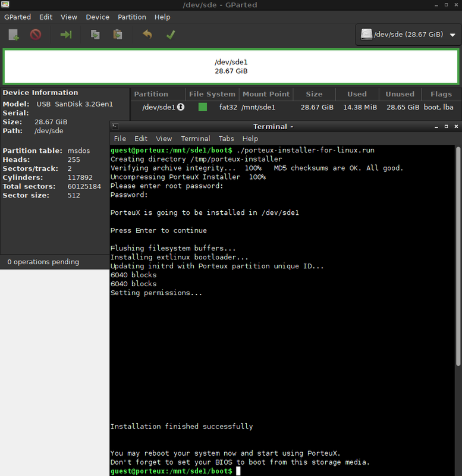This screenshot has height=476, width=462.
Task: Open the Terminal Help menu
Action: 250,139
